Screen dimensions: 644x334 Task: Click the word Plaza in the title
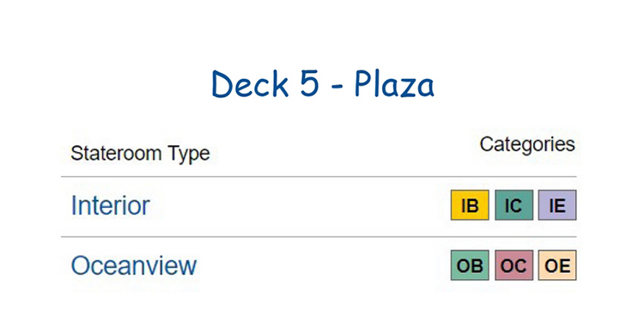click(394, 84)
